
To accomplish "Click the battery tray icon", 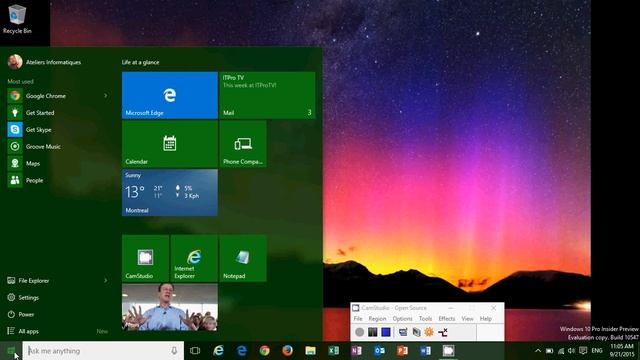I will 550,351.
